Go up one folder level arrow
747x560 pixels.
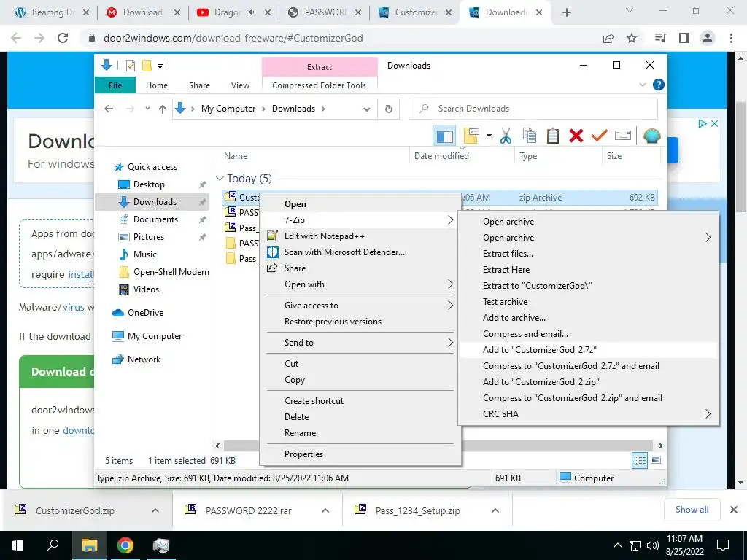point(163,109)
